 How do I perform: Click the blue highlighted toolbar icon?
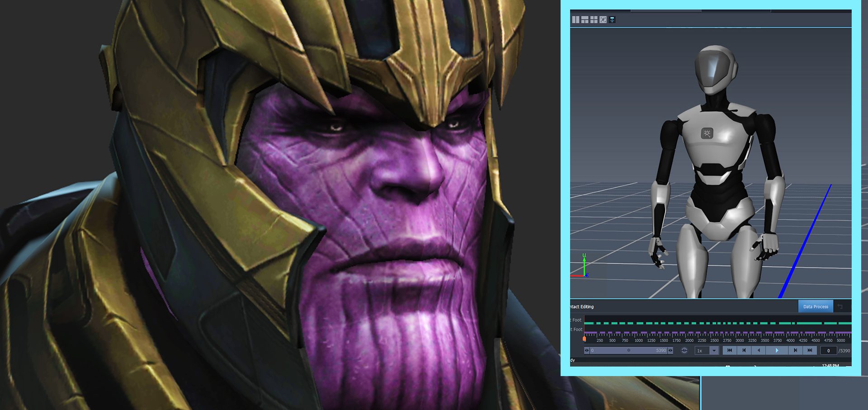pyautogui.click(x=612, y=19)
